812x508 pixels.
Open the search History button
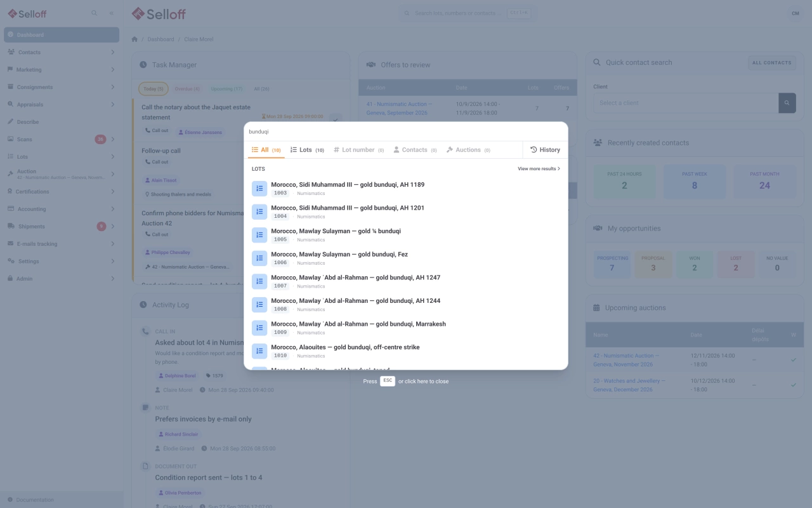pyautogui.click(x=545, y=150)
